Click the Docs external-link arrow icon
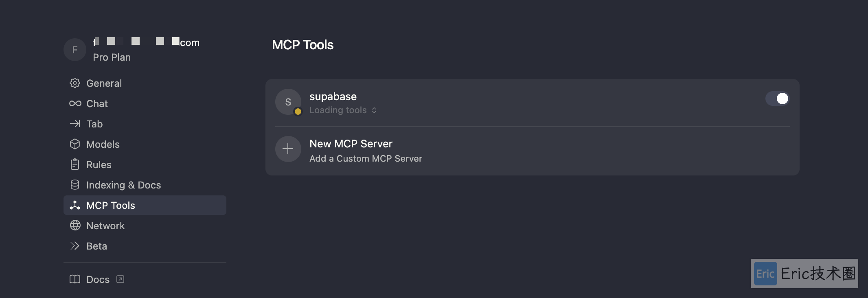 click(120, 279)
